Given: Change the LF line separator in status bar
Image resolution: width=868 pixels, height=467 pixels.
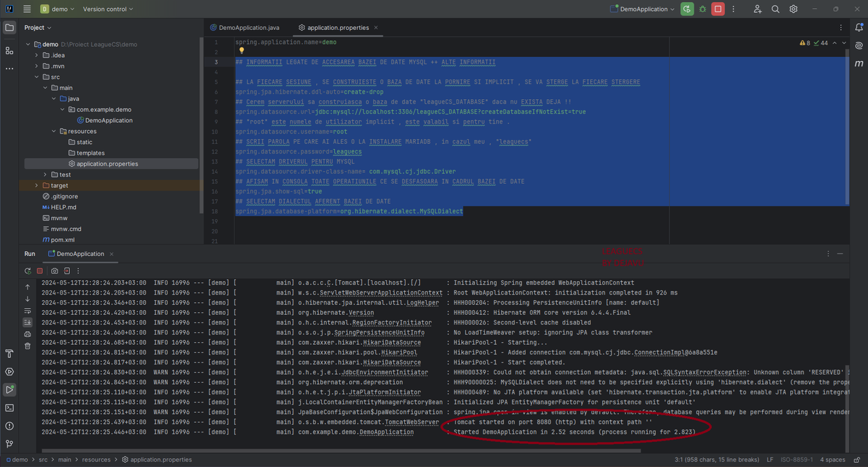Looking at the screenshot, I should pyautogui.click(x=770, y=460).
